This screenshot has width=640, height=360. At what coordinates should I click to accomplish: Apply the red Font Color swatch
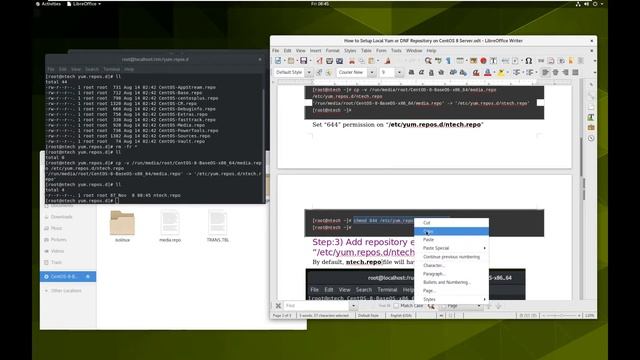pos(487,73)
